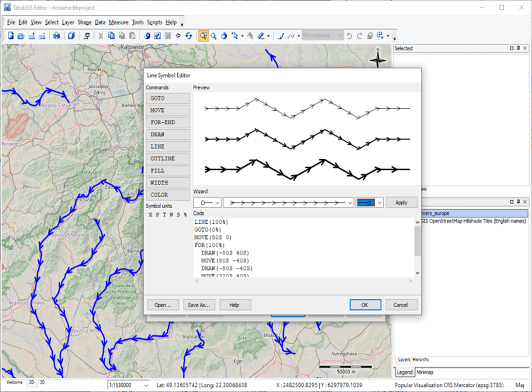Select the Cut scissors icon
Image resolution: width=532 pixels, height=392 pixels.
(x=101, y=36)
